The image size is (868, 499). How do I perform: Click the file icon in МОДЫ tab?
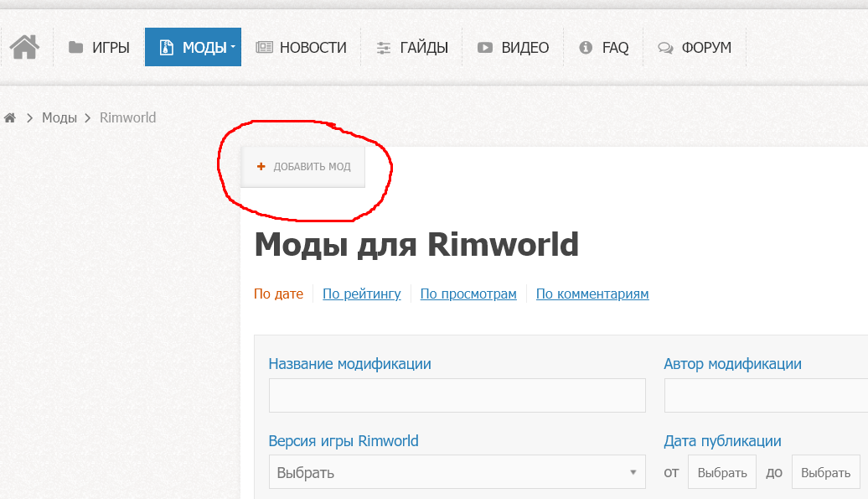(x=166, y=48)
